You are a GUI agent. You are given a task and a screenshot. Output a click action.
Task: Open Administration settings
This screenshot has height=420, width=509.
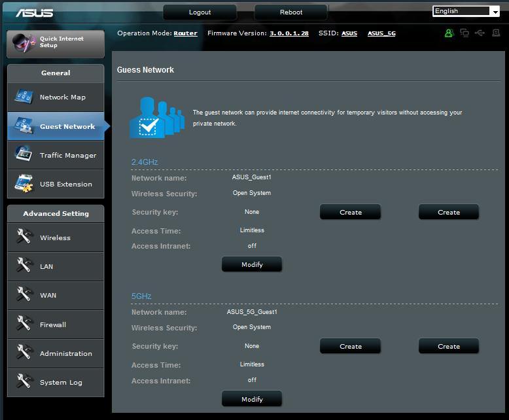point(56,353)
